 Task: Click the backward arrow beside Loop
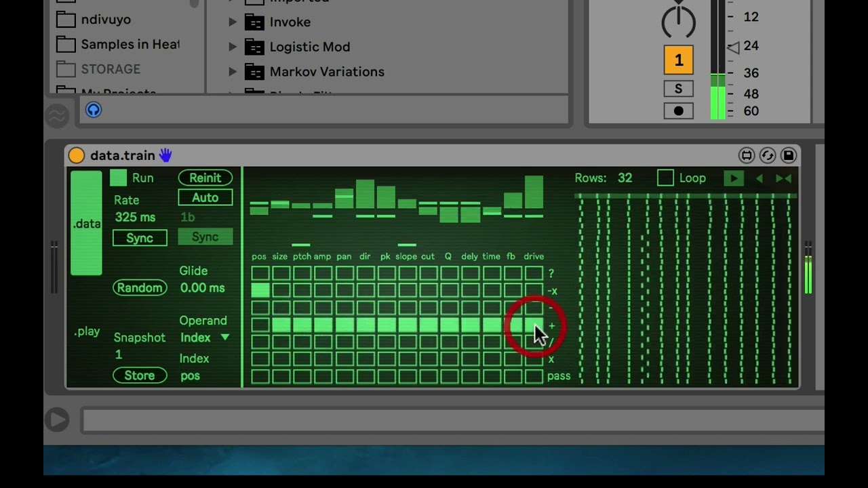[x=759, y=178]
